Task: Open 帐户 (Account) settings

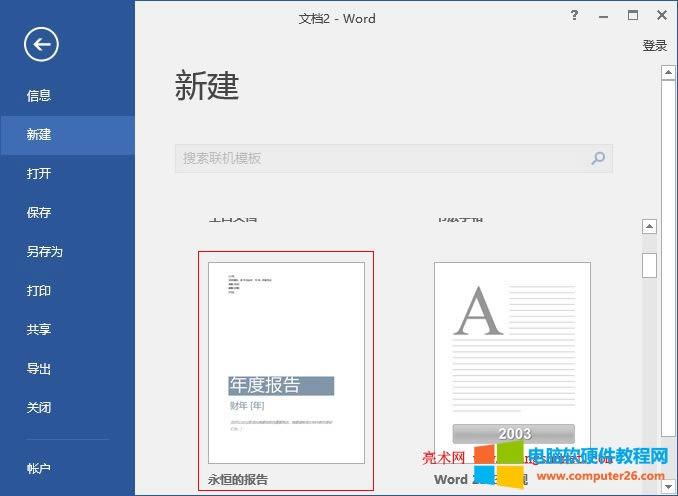Action: [39, 468]
